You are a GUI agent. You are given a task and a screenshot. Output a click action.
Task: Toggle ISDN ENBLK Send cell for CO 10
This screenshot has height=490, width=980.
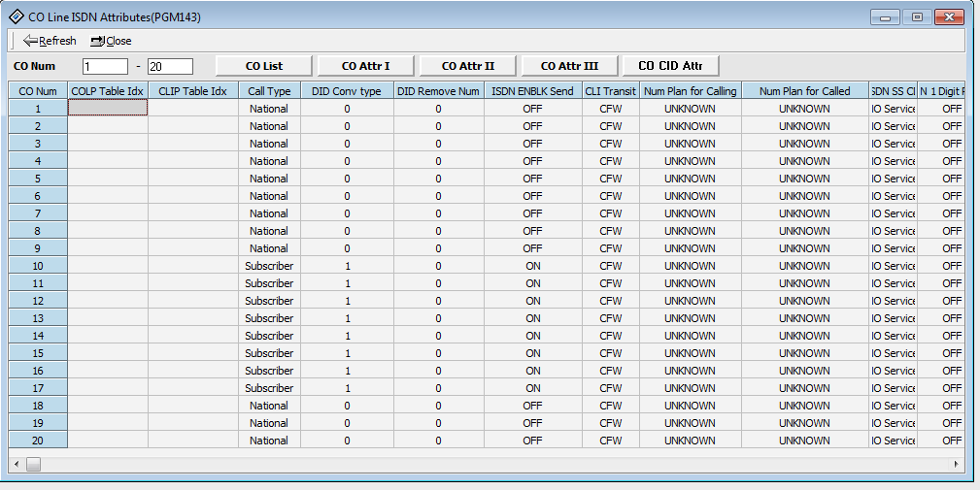(x=532, y=266)
